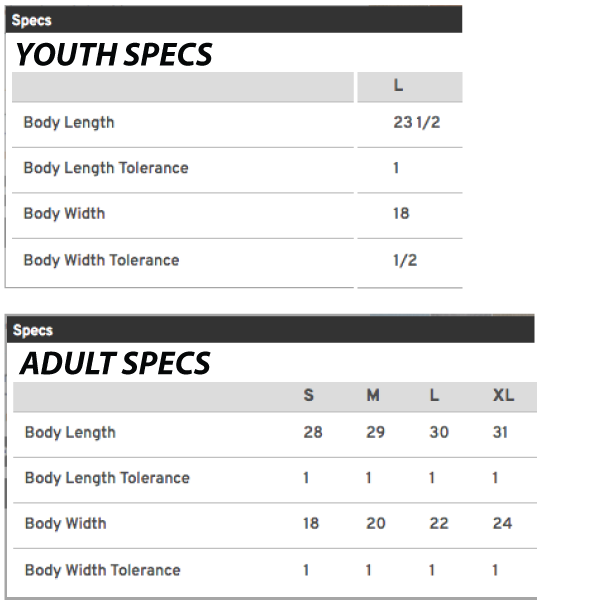
Task: Click the adult Body Length row label
Action: click(70, 432)
